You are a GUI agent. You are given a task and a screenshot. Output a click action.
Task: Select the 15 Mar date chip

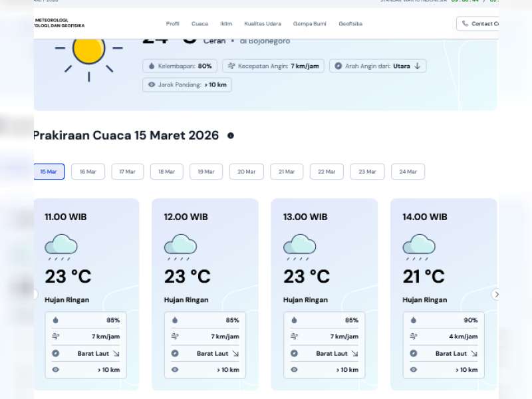coord(49,172)
